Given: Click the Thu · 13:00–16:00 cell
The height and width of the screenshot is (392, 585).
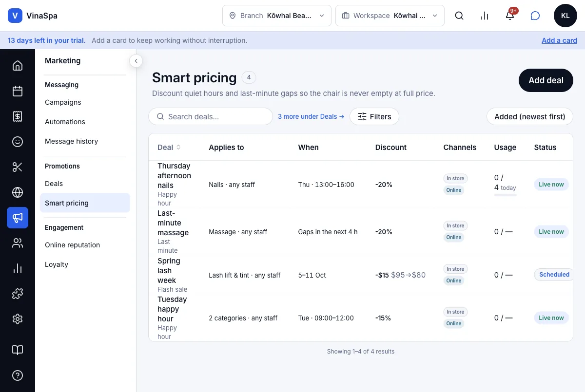Looking at the screenshot, I should (x=326, y=185).
